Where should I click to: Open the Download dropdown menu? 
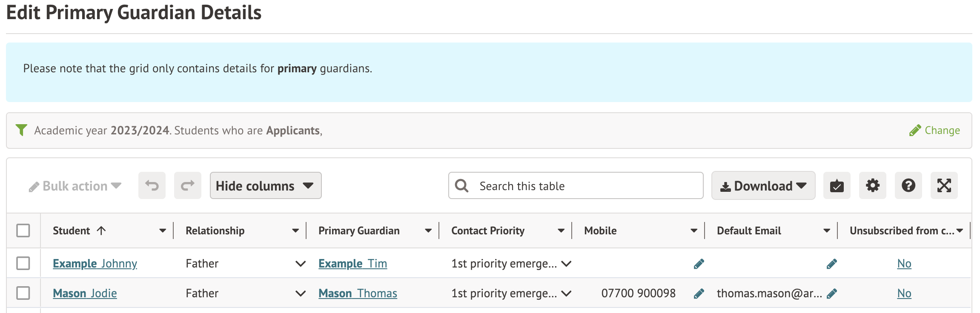point(763,185)
